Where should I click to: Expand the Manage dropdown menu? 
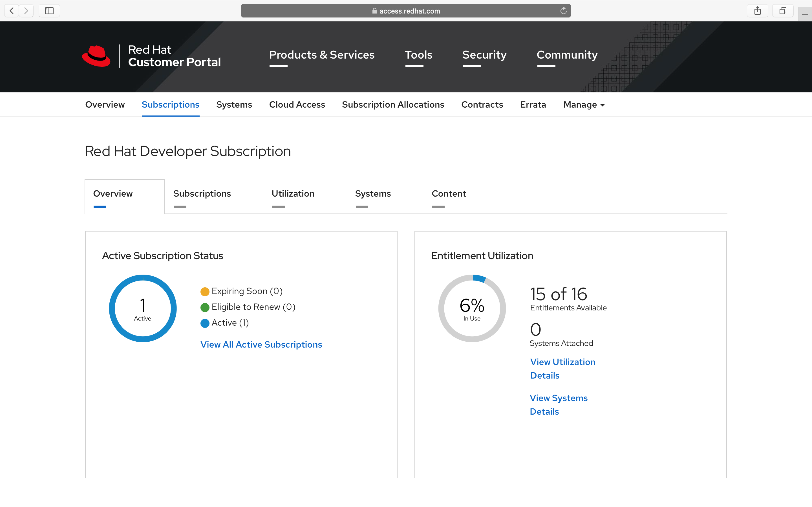coord(584,104)
